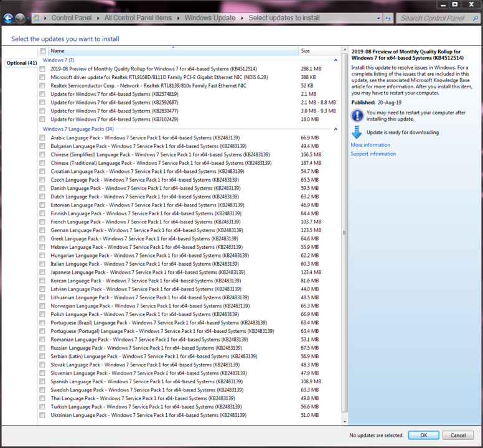Click All Control Panel Items breadcrumb
The width and height of the screenshot is (483, 448).
(138, 18)
